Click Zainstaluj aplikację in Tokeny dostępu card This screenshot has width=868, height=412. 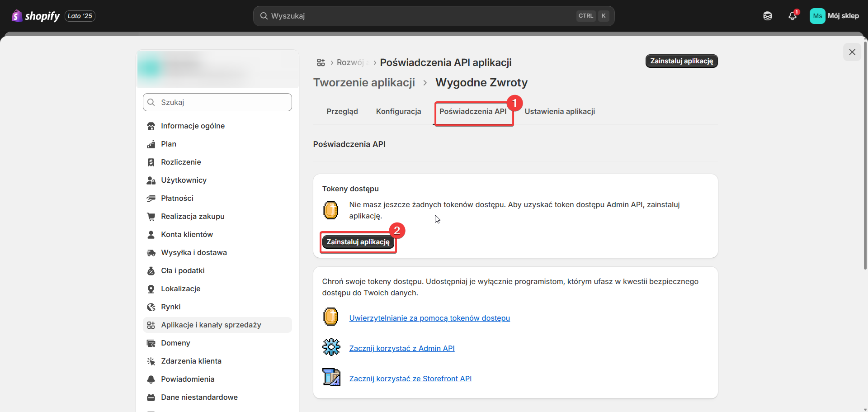tap(358, 242)
